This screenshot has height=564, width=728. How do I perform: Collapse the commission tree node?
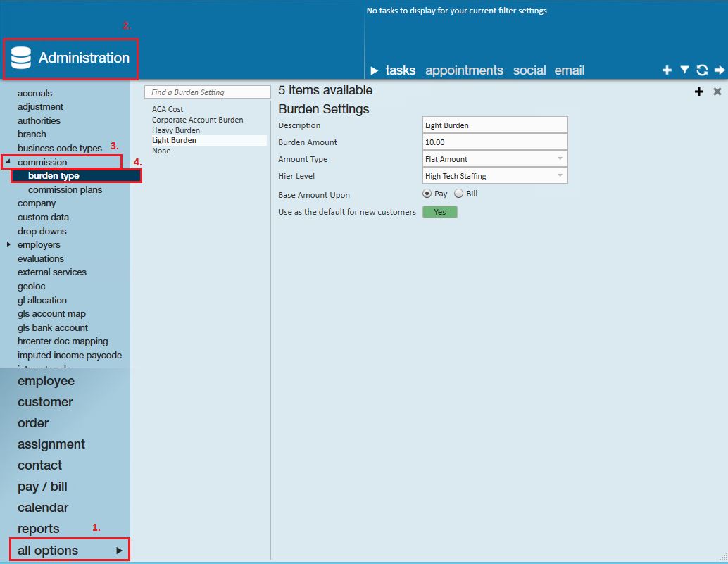tap(8, 161)
